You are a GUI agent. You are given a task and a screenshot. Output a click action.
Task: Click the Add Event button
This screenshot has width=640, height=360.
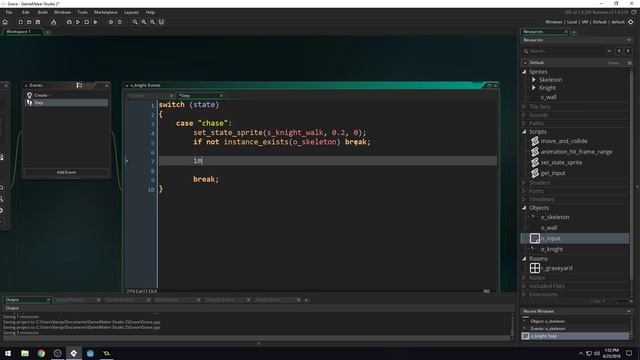[x=66, y=172]
